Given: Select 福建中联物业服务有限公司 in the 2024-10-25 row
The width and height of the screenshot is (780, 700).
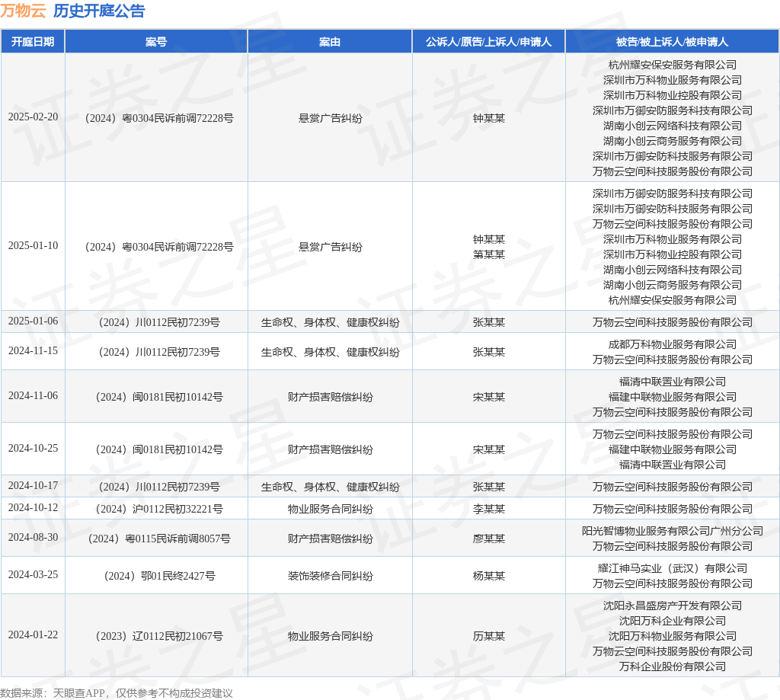Looking at the screenshot, I should 673,449.
